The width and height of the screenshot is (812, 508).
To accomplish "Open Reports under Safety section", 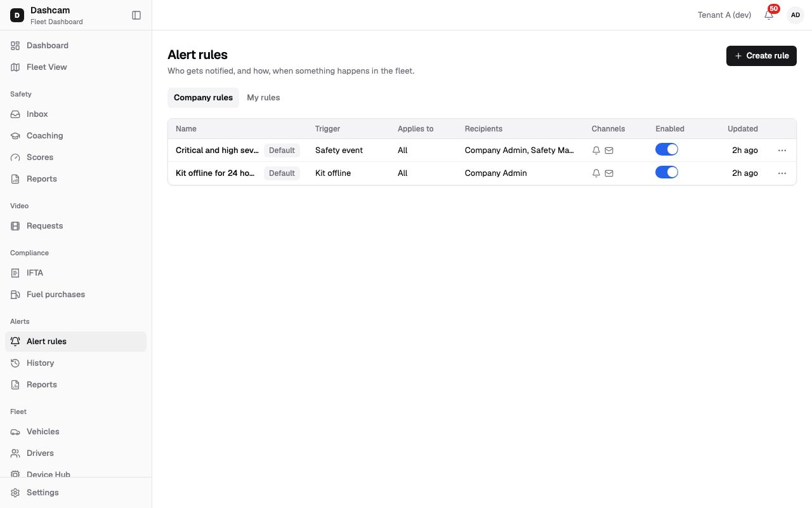I will click(x=75, y=179).
